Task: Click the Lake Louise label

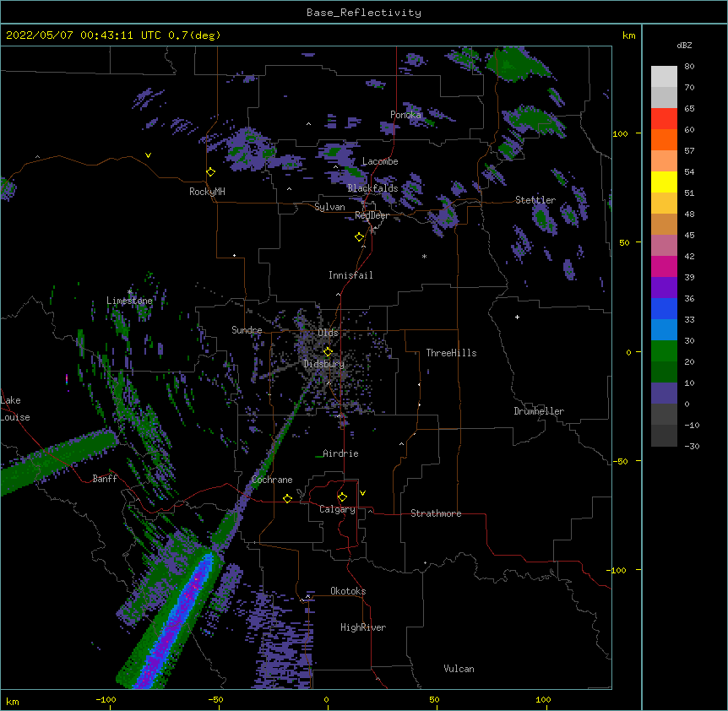Action: click(x=15, y=409)
